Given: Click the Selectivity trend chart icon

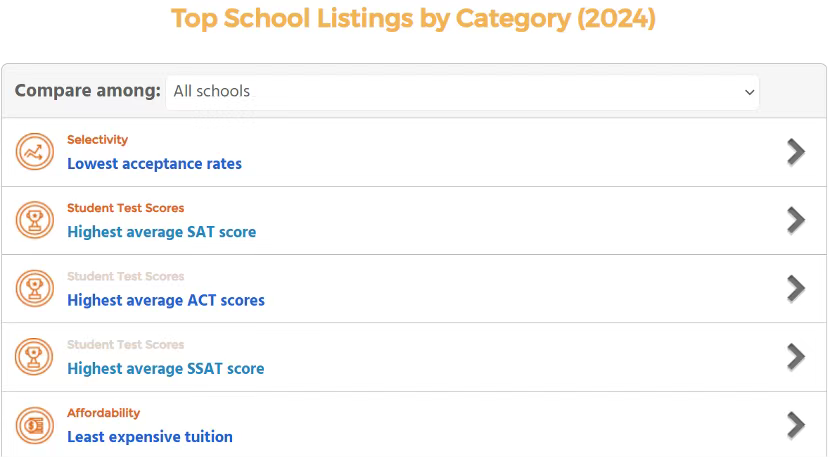Looking at the screenshot, I should pos(35,152).
